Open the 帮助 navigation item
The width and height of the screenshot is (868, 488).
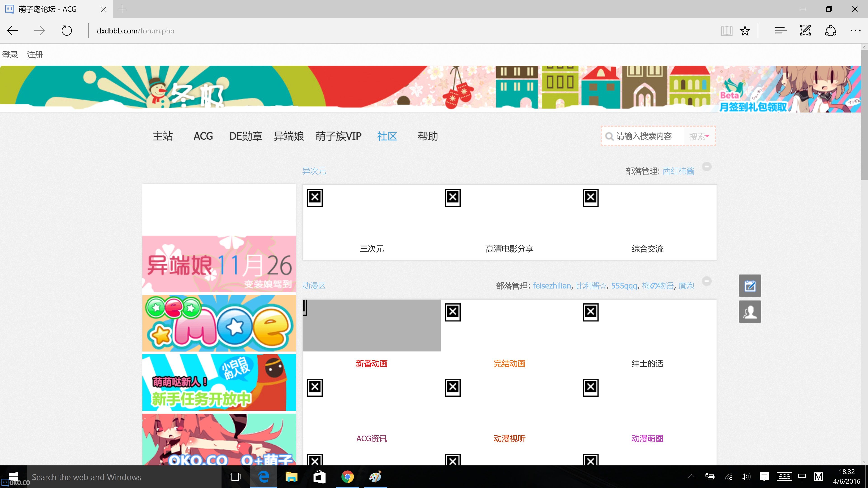coord(428,136)
